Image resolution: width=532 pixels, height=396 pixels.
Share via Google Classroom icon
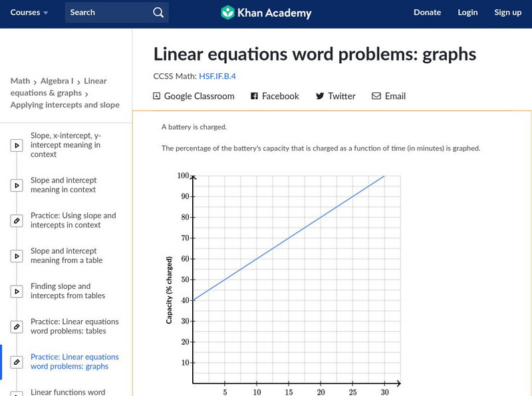click(x=157, y=97)
